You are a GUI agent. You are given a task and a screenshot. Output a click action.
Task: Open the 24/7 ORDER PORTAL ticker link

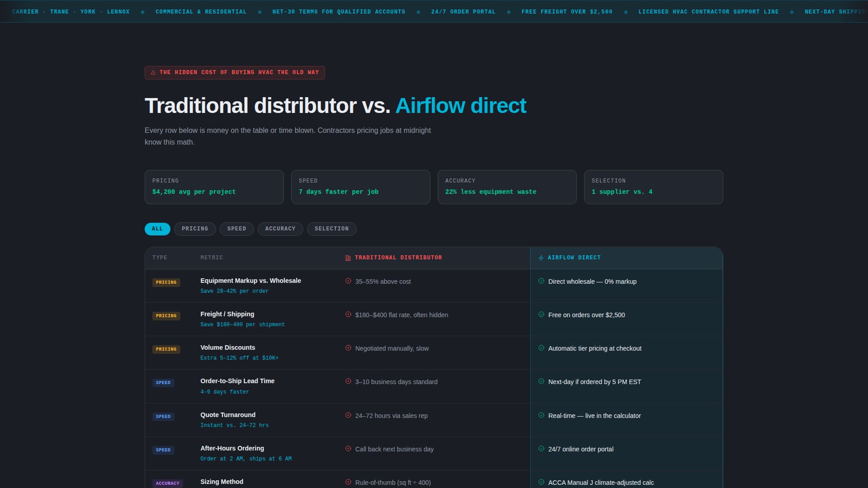(x=463, y=12)
